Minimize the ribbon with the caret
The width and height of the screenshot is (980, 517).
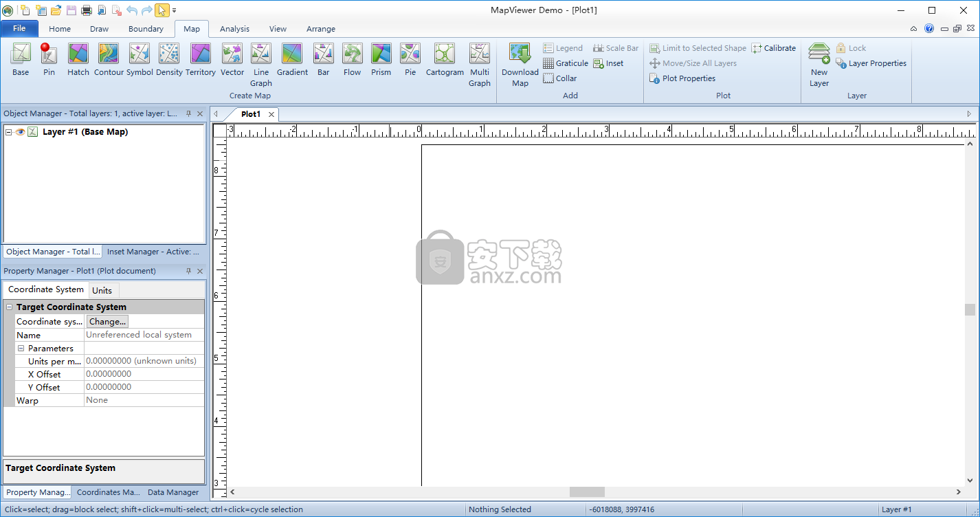(x=913, y=29)
